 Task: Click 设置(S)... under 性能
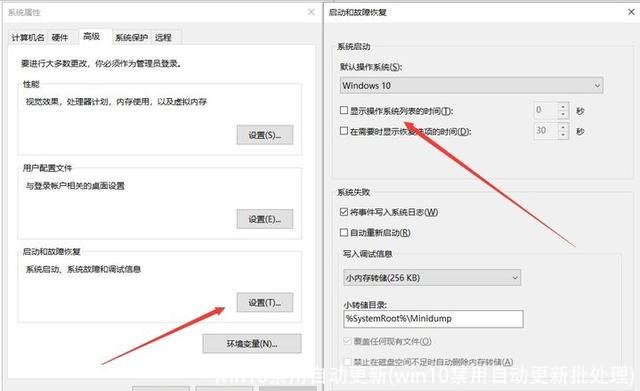coord(264,135)
